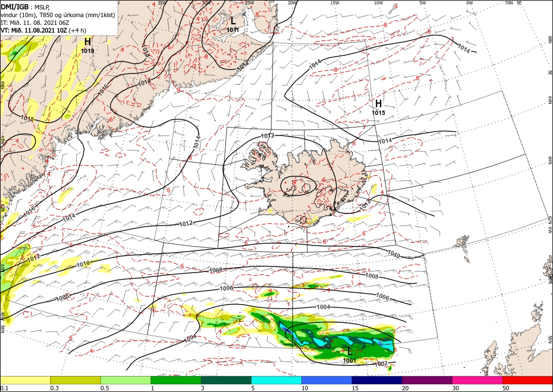Click the blue 10–15 legend color band
This screenshot has width=553, height=392.
(x=327, y=380)
